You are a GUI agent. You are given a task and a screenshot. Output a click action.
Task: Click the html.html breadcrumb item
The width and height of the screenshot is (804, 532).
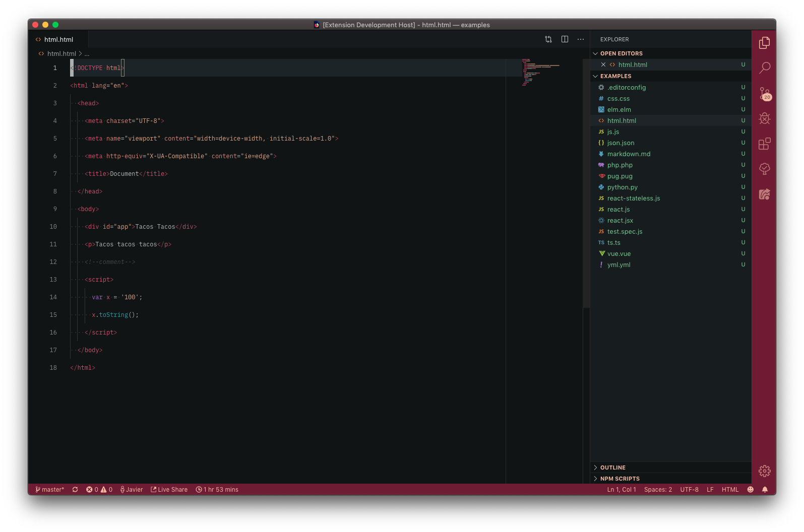61,53
